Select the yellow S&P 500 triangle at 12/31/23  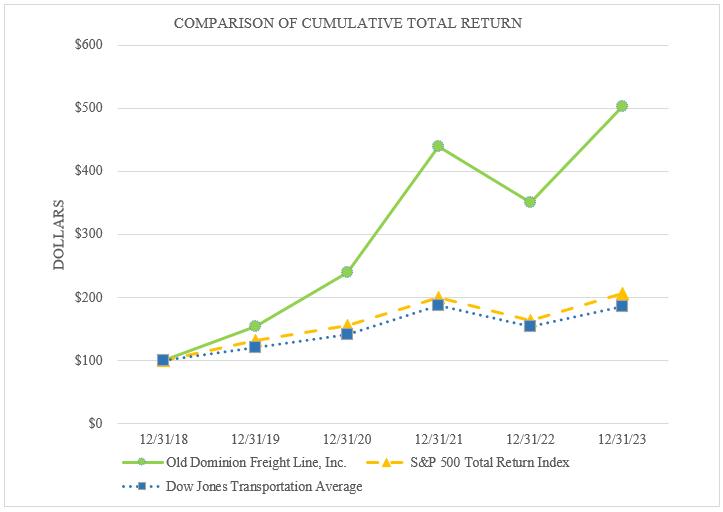(x=622, y=294)
